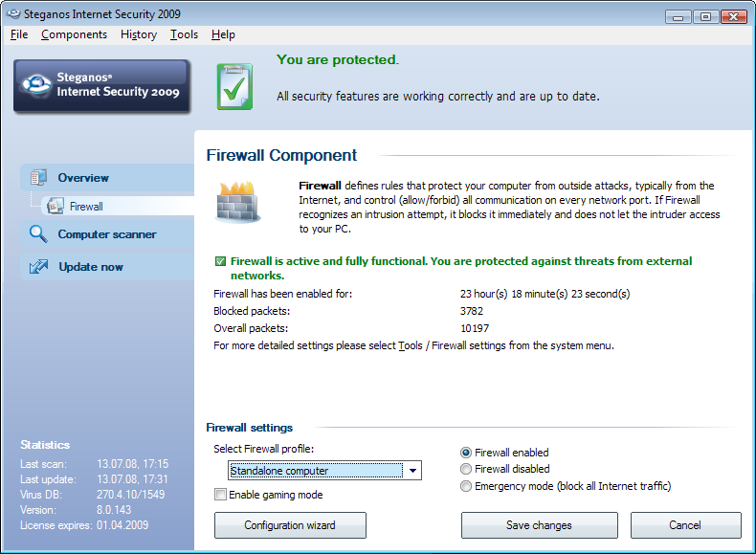The width and height of the screenshot is (756, 554).
Task: Open the History menu
Action: (x=139, y=34)
